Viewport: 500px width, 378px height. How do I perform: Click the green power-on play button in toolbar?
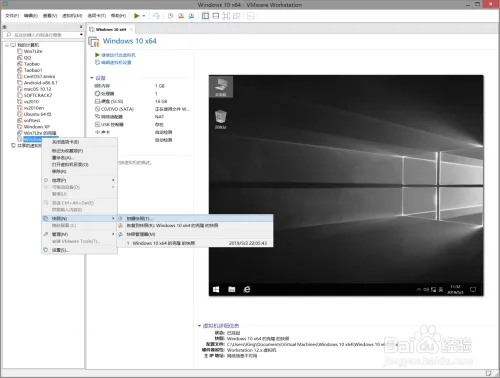point(137,16)
